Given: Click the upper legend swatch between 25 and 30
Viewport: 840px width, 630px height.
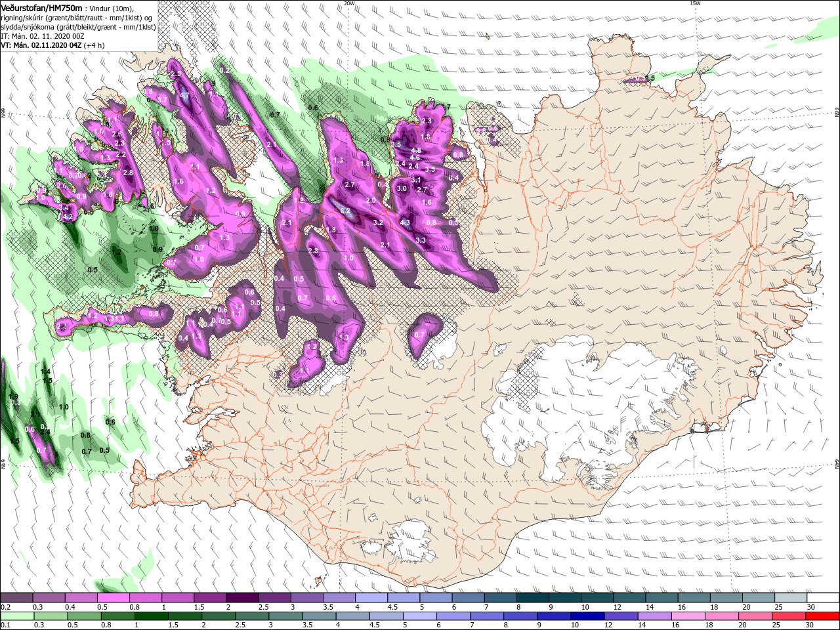Looking at the screenshot, I should 790,598.
